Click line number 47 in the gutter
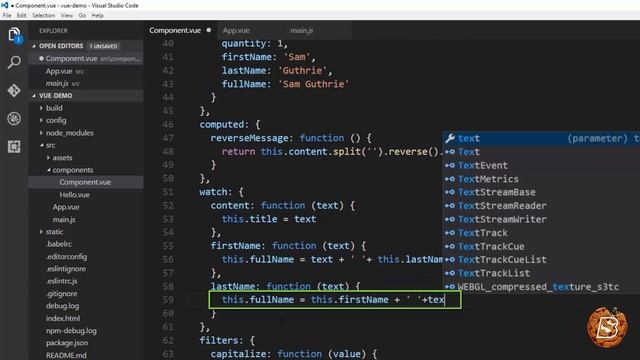The image size is (640, 360). (168, 138)
